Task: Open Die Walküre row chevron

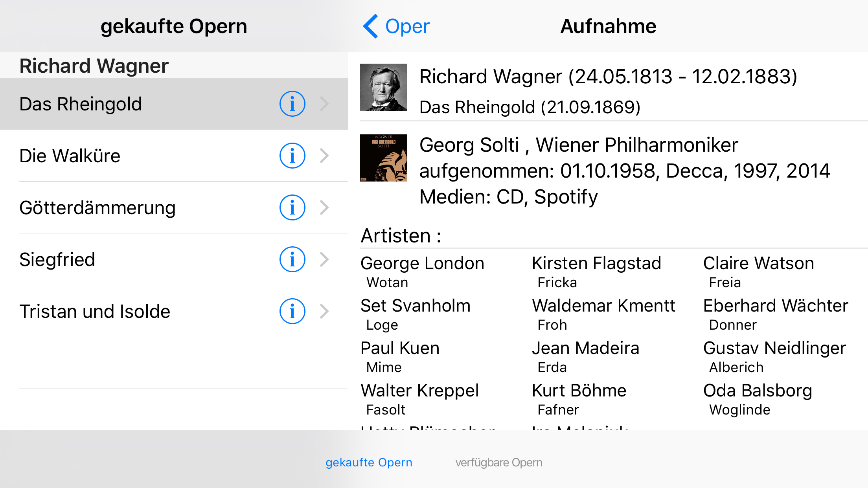Action: [324, 156]
